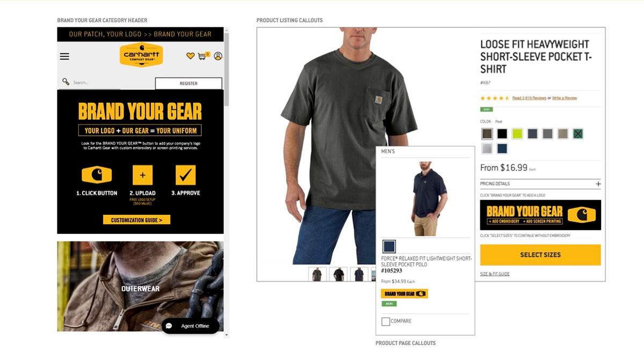Choose the black color swatch

502,134
